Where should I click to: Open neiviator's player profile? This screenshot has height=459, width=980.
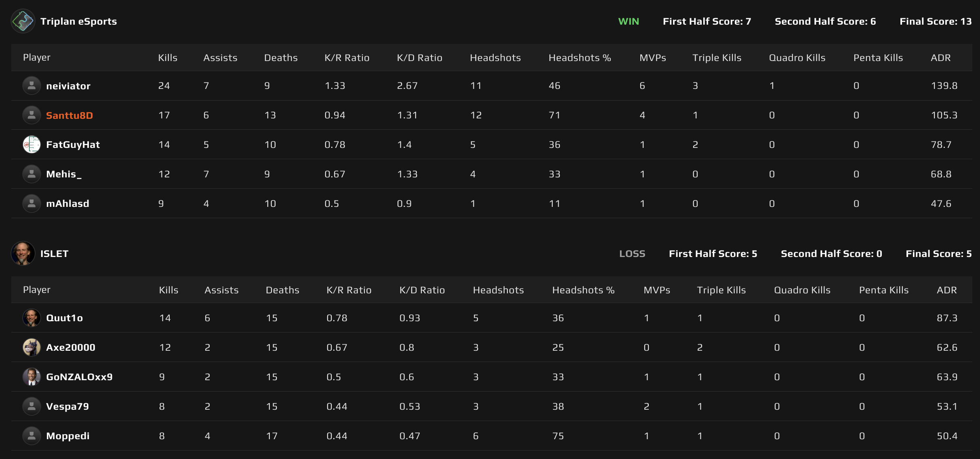coord(68,85)
